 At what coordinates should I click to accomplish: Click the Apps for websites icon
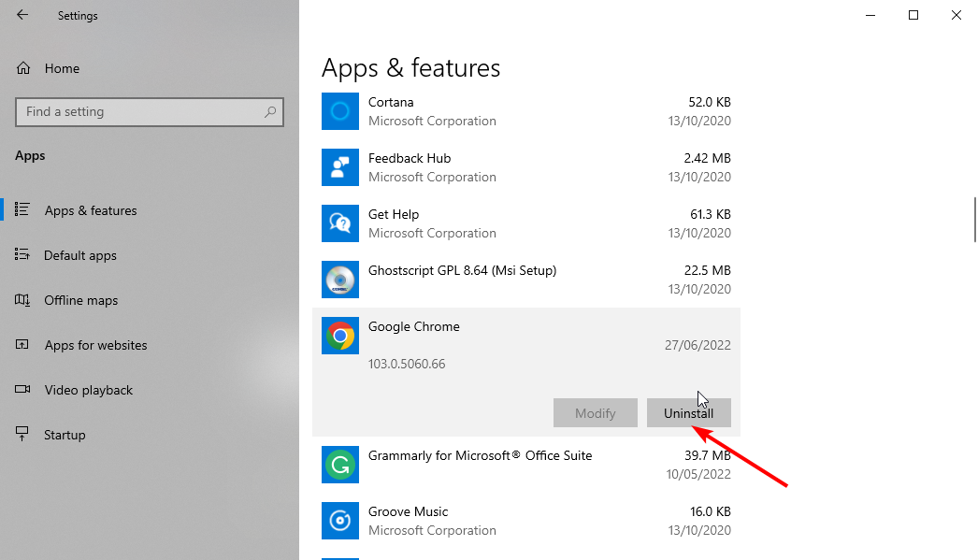(22, 344)
